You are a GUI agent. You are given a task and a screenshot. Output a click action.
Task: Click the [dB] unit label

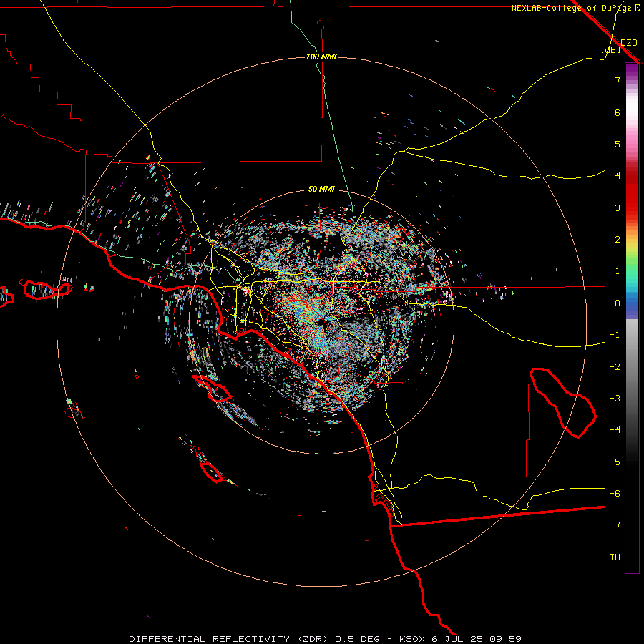pyautogui.click(x=611, y=49)
